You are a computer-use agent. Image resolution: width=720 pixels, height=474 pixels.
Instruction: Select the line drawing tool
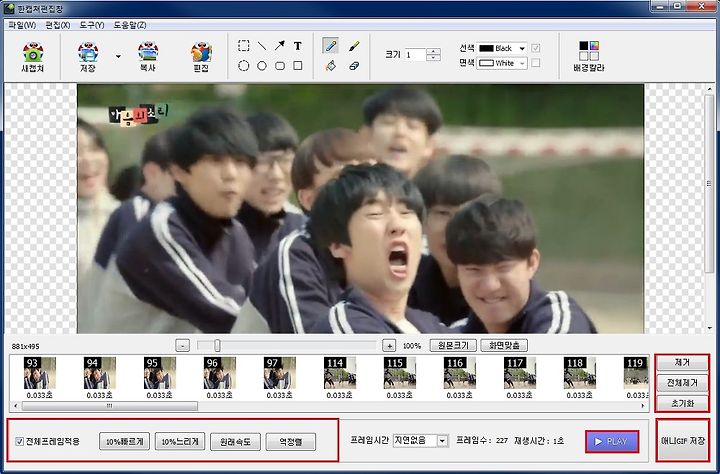262,45
